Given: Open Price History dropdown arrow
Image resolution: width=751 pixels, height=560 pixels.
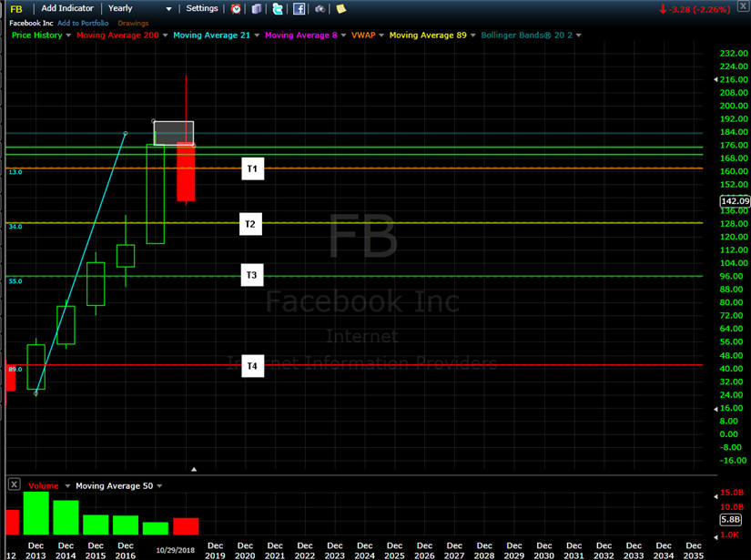Looking at the screenshot, I should tap(68, 36).
